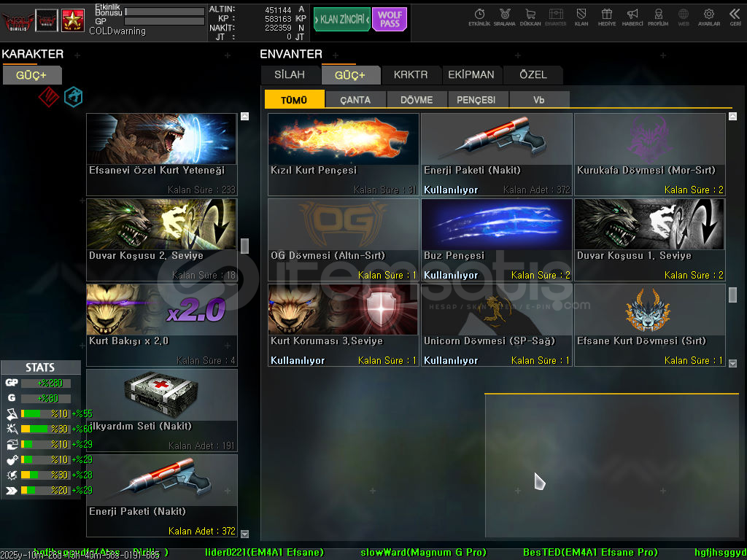Screen dimensions: 747x560
Task: Select Kurt Koruması 3.Seviye item
Action: (343, 324)
